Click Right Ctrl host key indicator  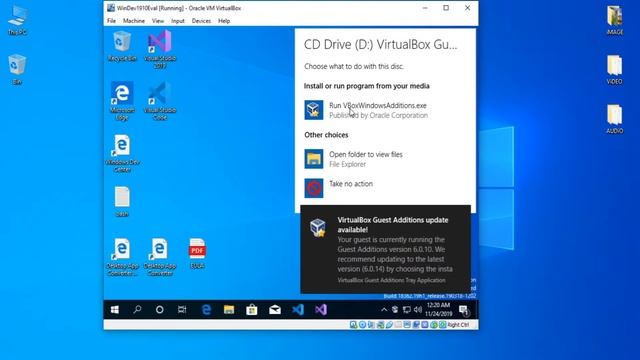[458, 325]
